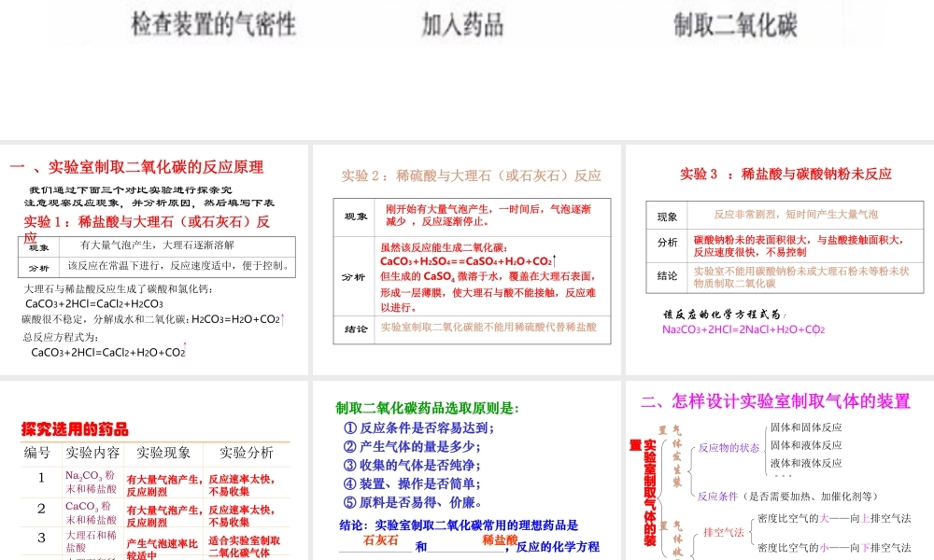Click item ① 反应条件是否容易达到

[x=418, y=427]
